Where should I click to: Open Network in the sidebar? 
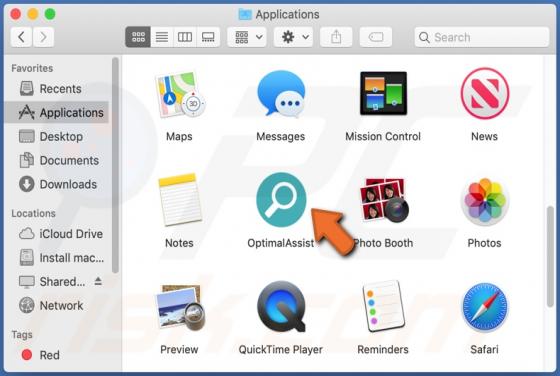[x=57, y=306]
